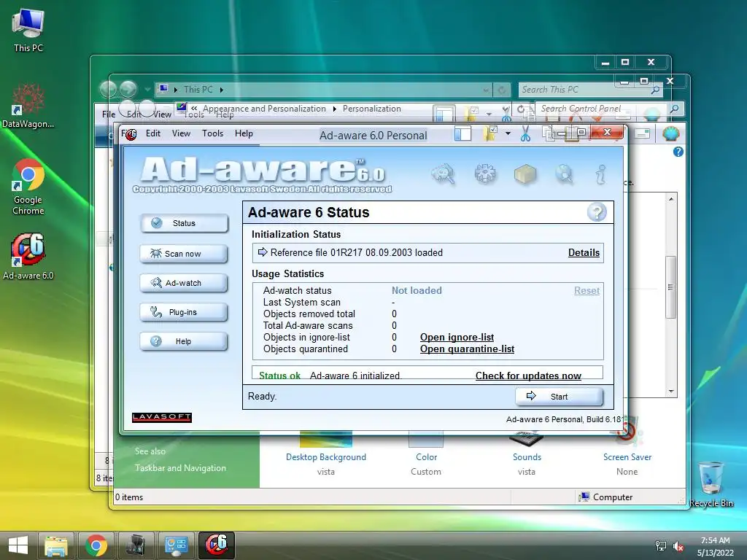The image size is (747, 560).
Task: Open Edit menu in Ad-aware
Action: click(153, 133)
